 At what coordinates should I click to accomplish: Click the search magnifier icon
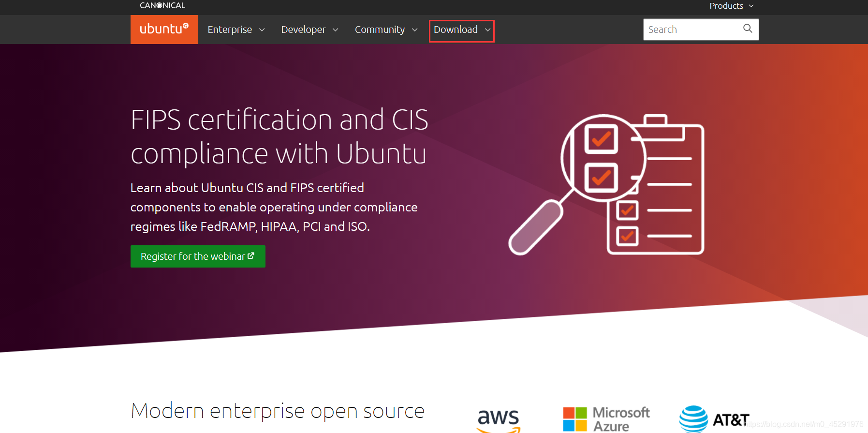[x=748, y=29]
